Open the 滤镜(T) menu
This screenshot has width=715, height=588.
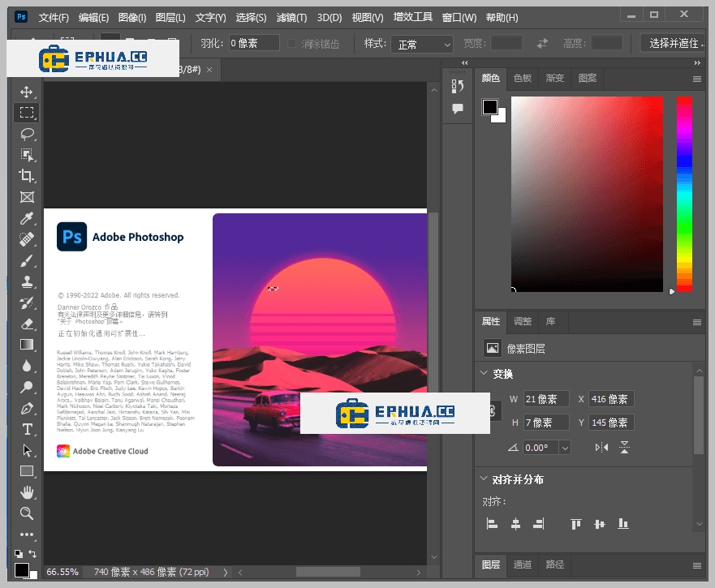[x=291, y=18]
